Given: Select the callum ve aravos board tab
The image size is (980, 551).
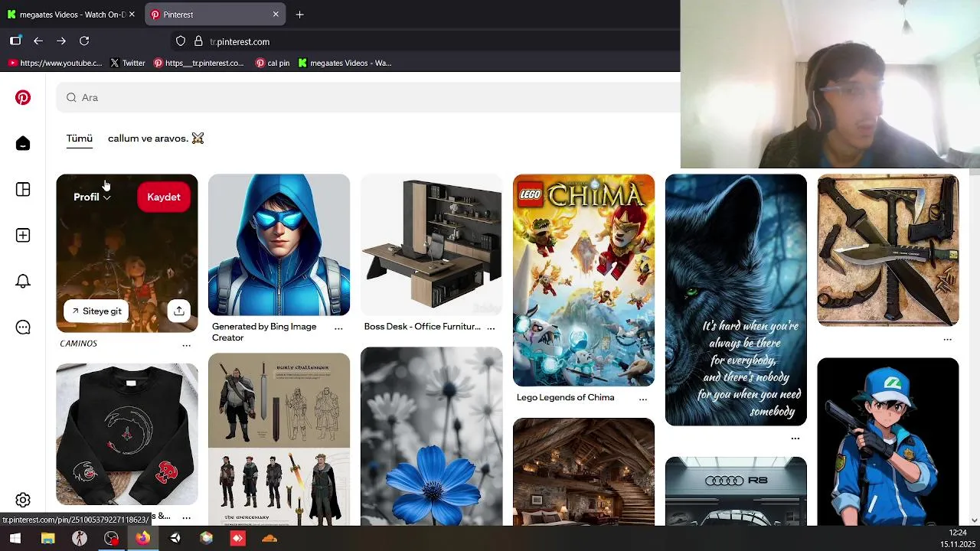Looking at the screenshot, I should click(x=156, y=139).
